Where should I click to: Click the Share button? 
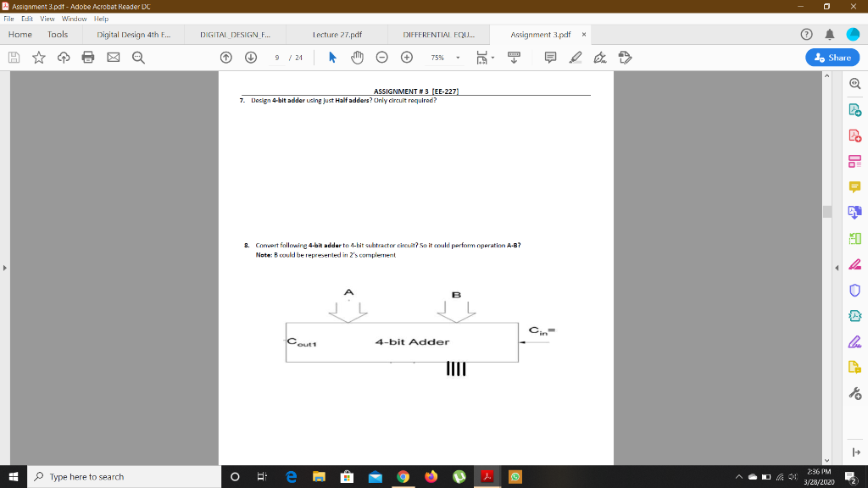831,57
